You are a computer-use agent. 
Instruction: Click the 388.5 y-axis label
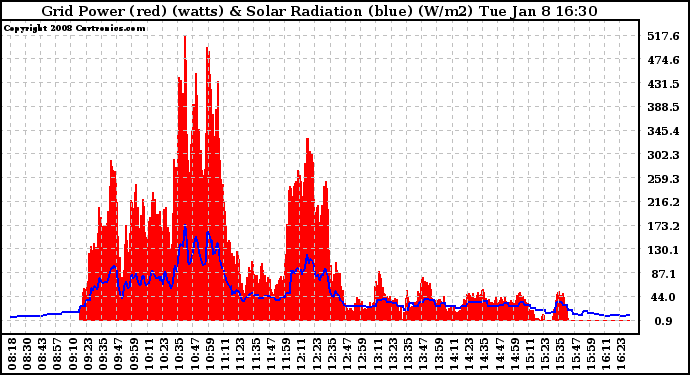tap(663, 107)
